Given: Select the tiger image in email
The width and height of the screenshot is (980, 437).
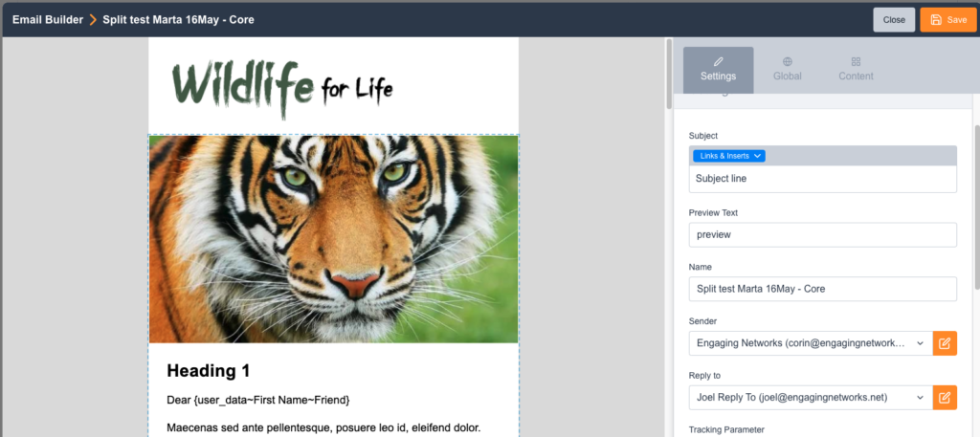Looking at the screenshot, I should tap(333, 239).
